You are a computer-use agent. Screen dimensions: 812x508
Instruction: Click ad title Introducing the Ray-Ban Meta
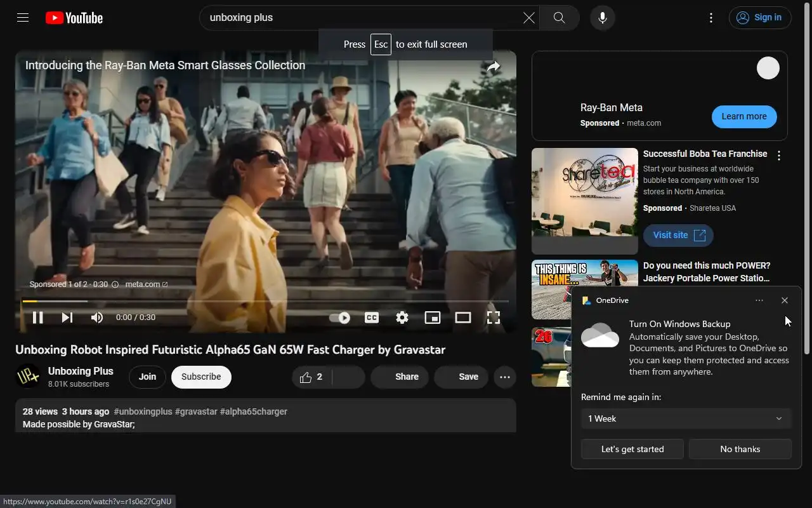coord(165,65)
